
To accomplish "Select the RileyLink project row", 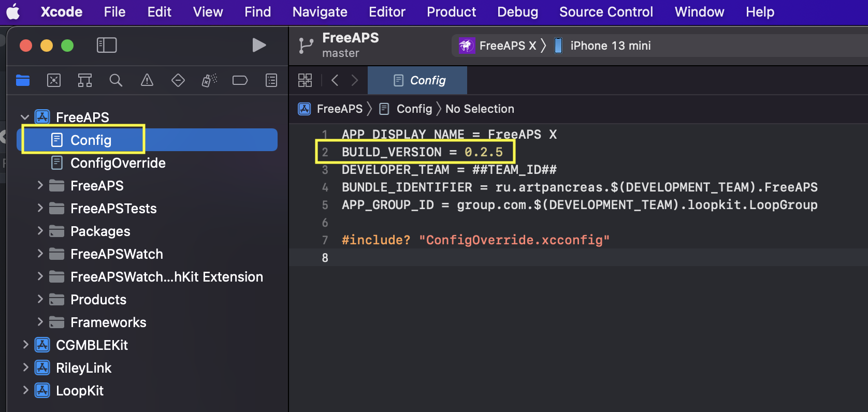I will (147, 367).
